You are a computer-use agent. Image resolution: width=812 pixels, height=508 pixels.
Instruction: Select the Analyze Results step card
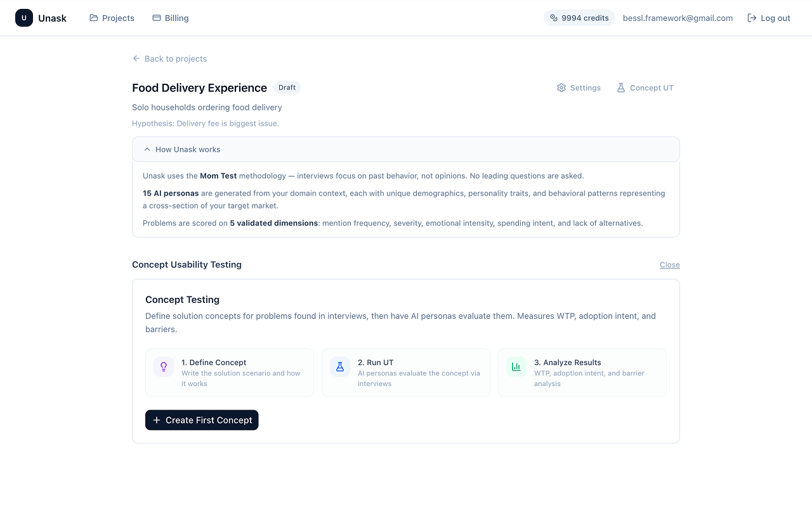pos(582,373)
